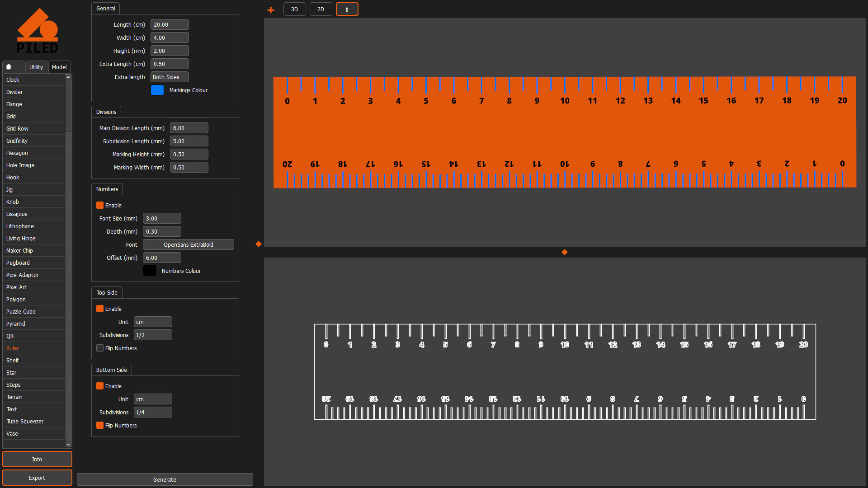Click the orange diamond handle between the viewports

[565, 252]
